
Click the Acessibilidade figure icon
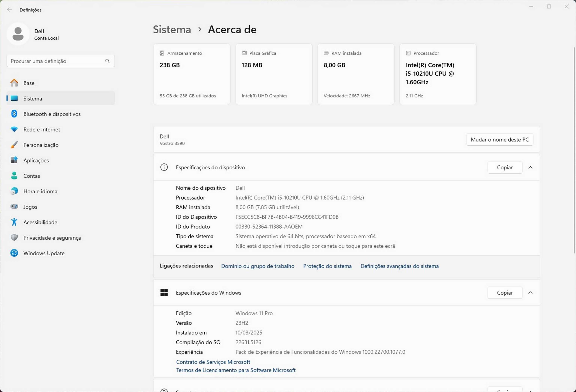tap(14, 222)
